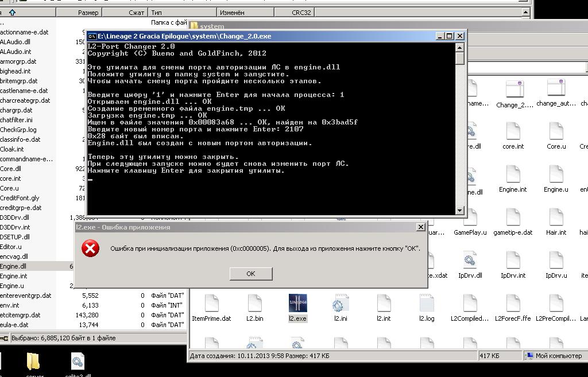
Task: Confirm the l2.exe error dialog with OK
Action: pos(251,274)
